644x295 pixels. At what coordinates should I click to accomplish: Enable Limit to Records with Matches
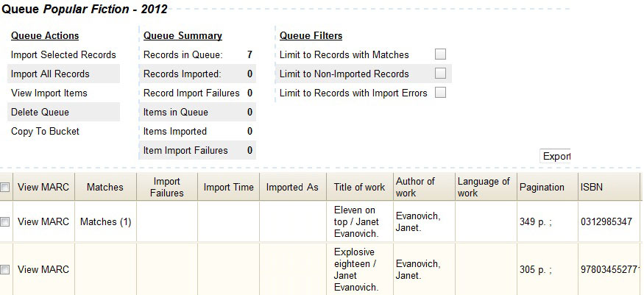[x=440, y=54]
